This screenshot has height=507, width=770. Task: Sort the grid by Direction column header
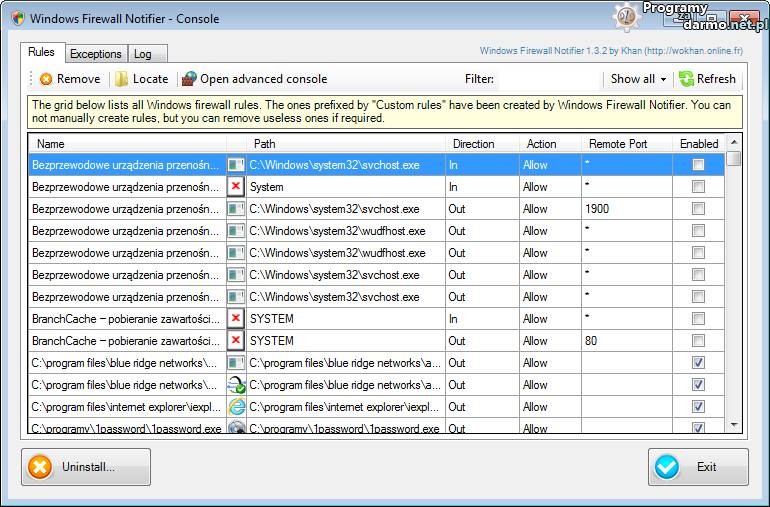click(x=473, y=144)
